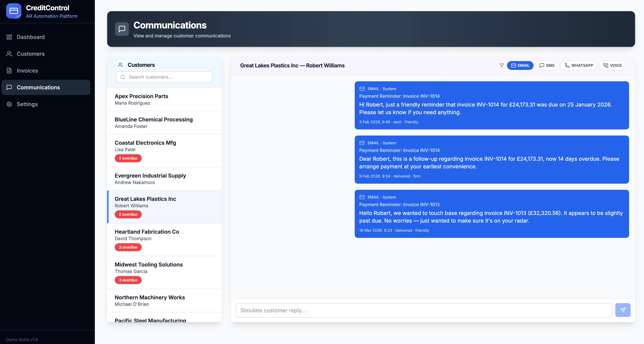Click the CreditControl logo icon
The height and width of the screenshot is (344, 644).
(x=14, y=11)
